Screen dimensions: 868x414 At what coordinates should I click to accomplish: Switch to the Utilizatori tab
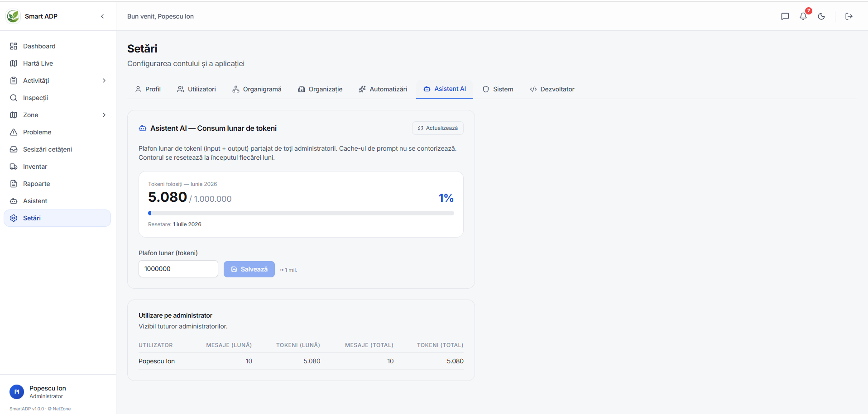pos(197,89)
